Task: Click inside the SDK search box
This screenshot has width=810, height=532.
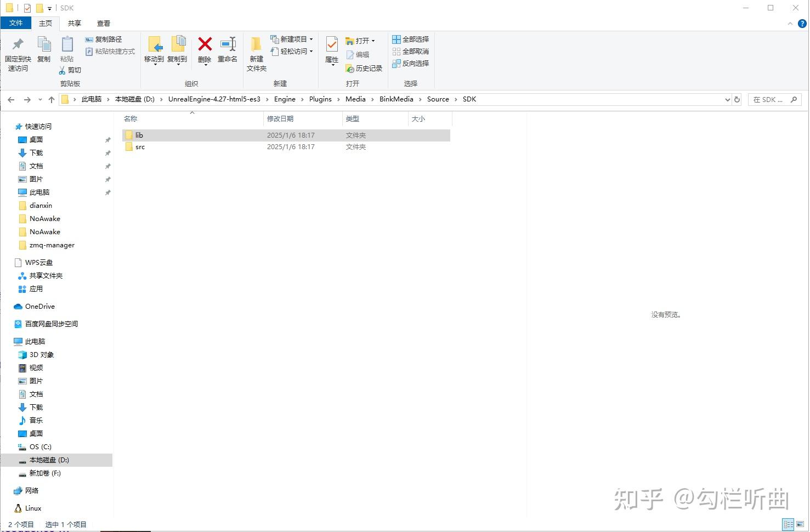Action: [x=771, y=99]
